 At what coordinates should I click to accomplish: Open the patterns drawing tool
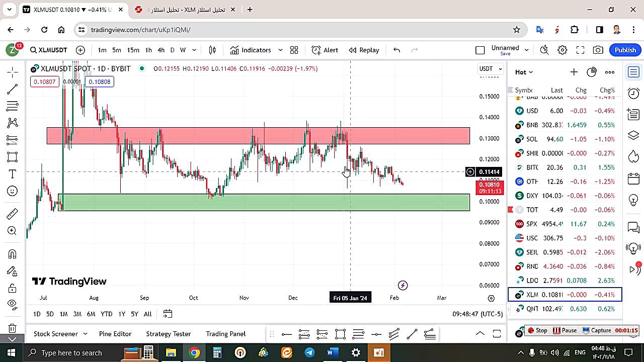coord(13,123)
